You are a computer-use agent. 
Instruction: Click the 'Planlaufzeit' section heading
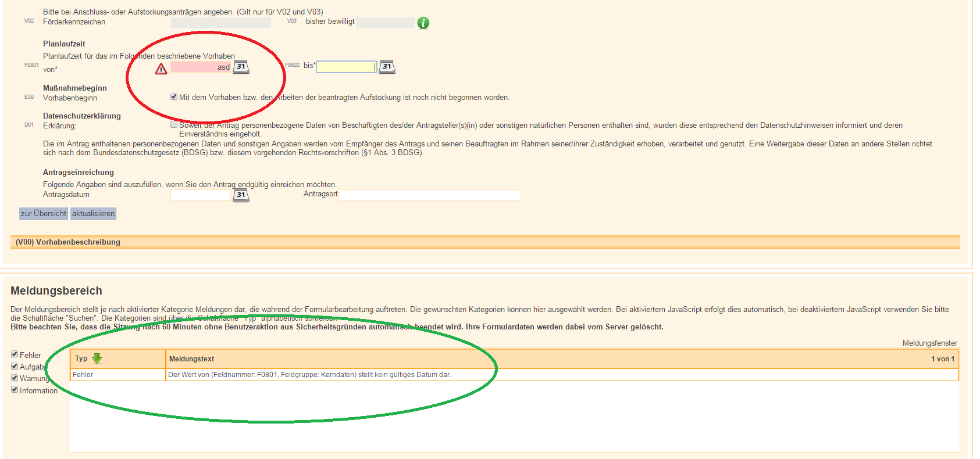(64, 44)
